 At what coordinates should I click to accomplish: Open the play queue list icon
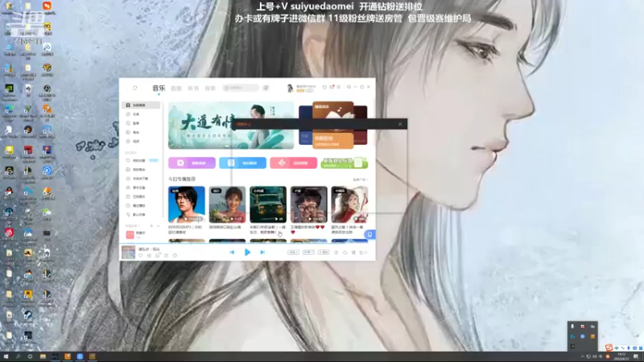[363, 253]
